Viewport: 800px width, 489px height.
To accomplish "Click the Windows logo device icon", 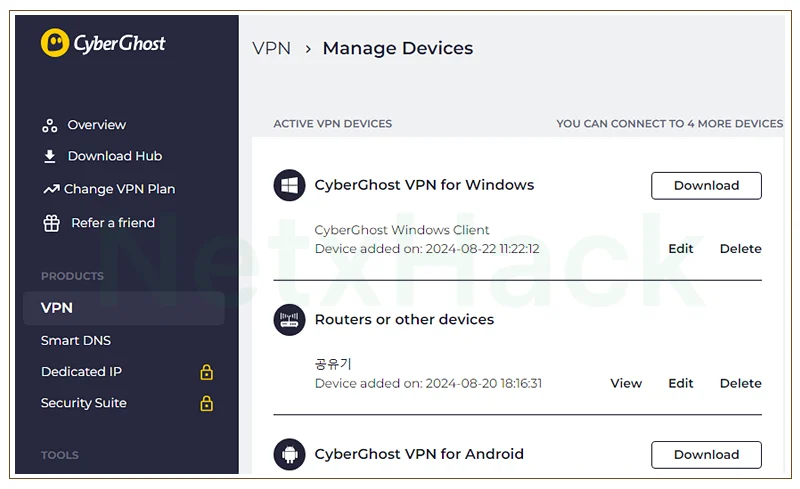I will pos(289,185).
